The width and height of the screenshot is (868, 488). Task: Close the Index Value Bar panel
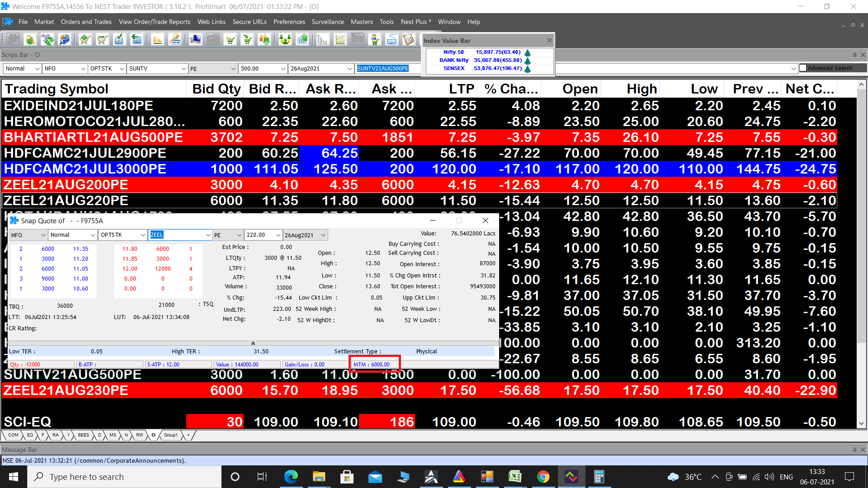(549, 40)
